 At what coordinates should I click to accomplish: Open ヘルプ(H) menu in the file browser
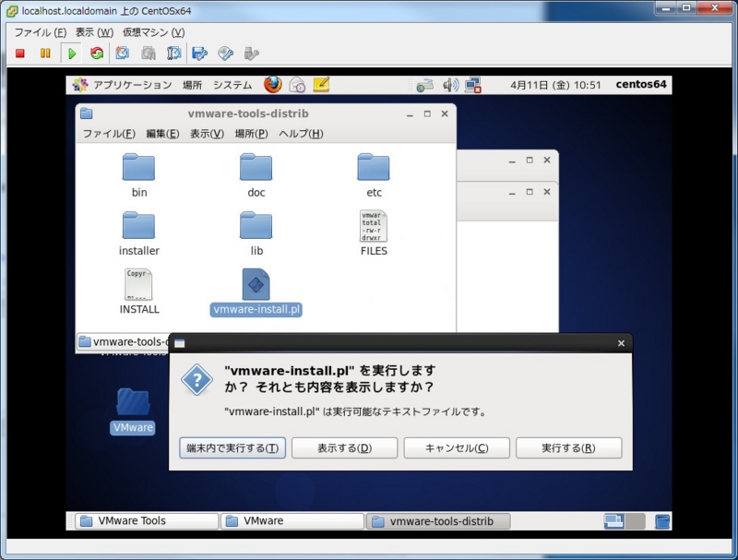(301, 134)
